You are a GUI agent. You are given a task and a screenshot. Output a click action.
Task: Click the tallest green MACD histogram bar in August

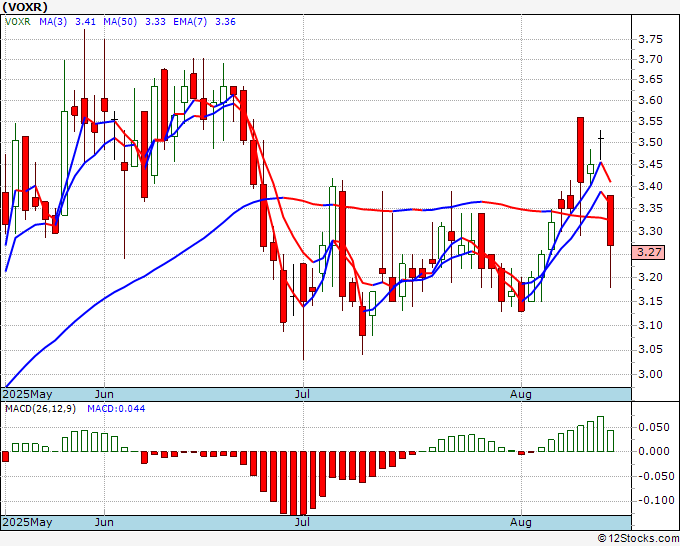[x=600, y=434]
